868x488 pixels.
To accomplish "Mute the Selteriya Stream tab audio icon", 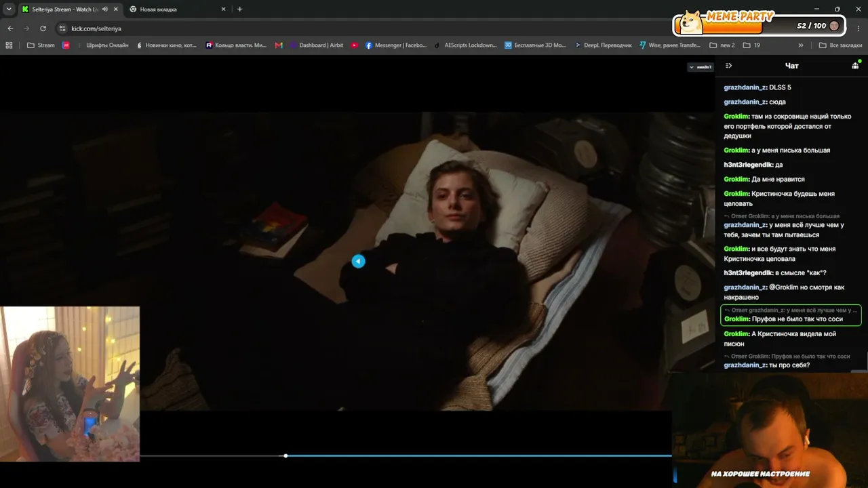I will click(104, 9).
